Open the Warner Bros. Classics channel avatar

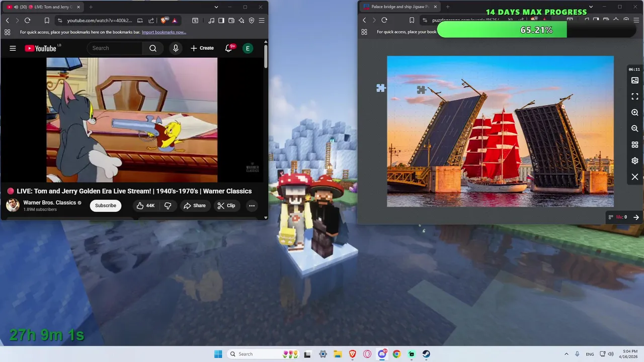[x=13, y=205]
